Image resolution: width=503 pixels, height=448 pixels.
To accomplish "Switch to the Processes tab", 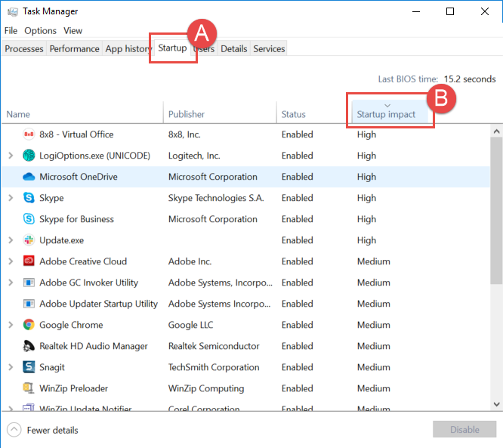I will (x=24, y=49).
